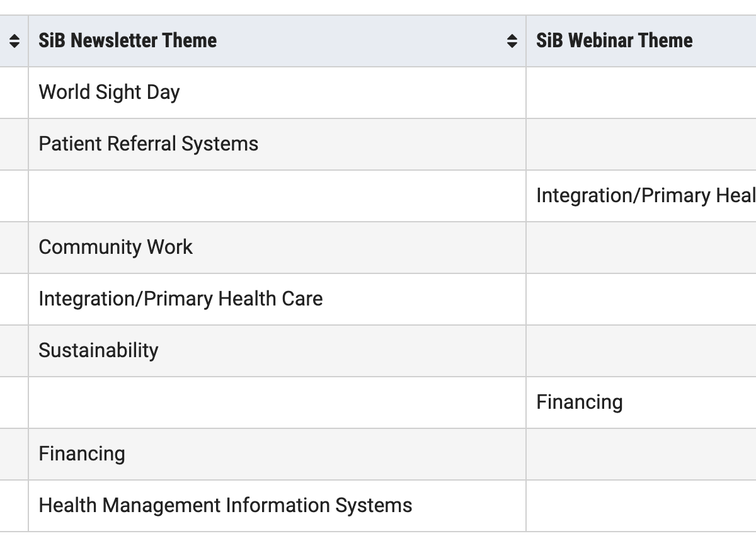Screen dimensions: 756x548
Task: Sort by SiB Newsletter Theme arrows icon
Action: point(512,41)
